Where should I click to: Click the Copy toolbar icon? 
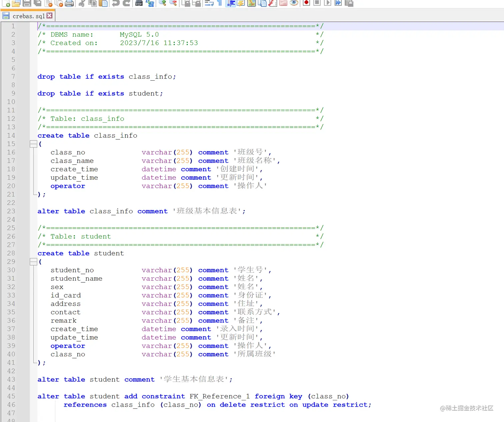92,3
